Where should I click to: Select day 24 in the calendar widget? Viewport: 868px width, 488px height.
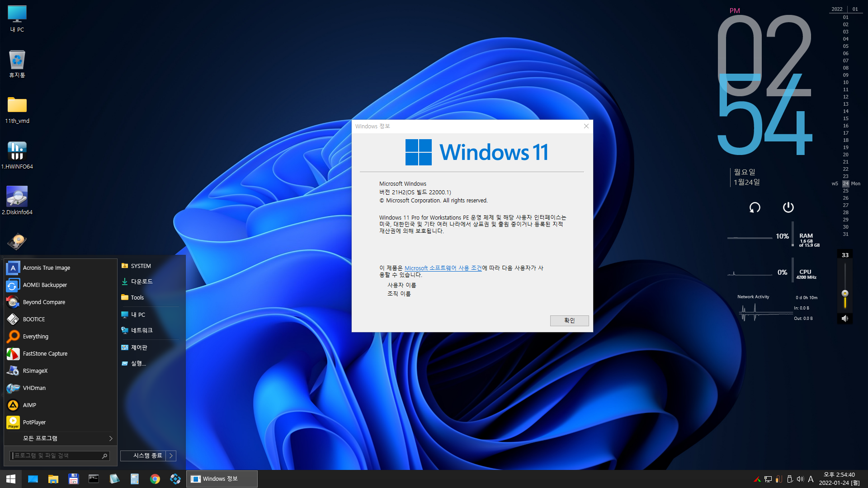click(845, 184)
